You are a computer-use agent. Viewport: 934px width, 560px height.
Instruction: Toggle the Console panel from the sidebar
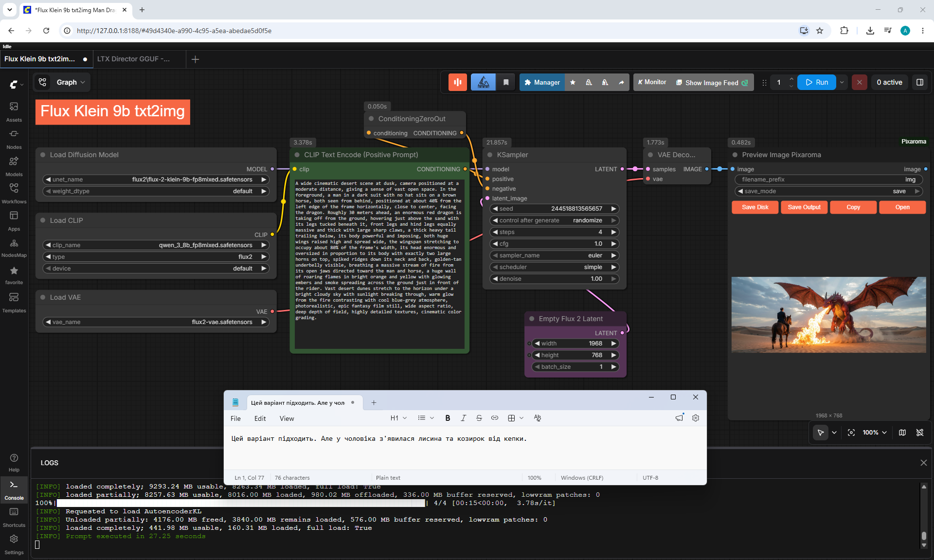pyautogui.click(x=14, y=490)
